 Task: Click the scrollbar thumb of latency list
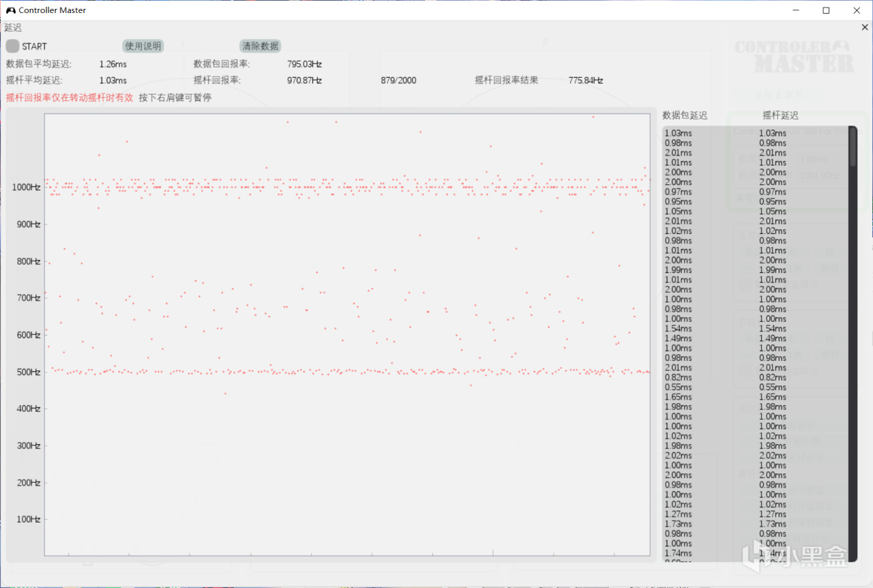pyautogui.click(x=853, y=147)
